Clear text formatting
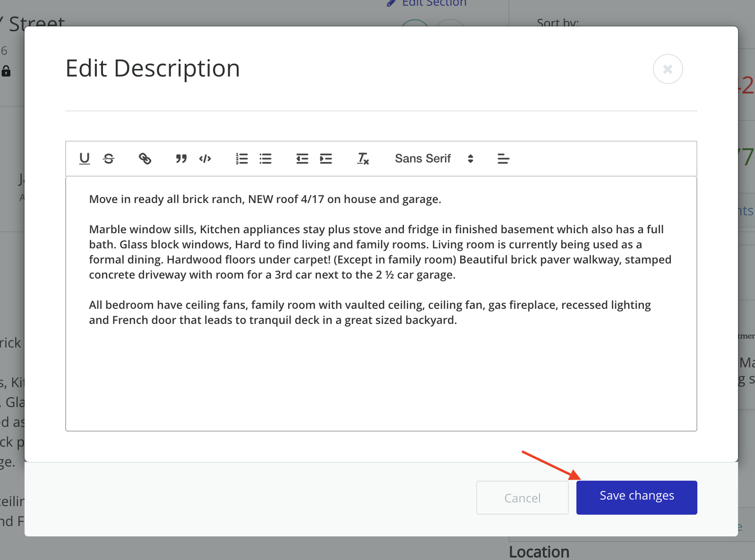Screen dimensions: 755x560 tap(362, 159)
